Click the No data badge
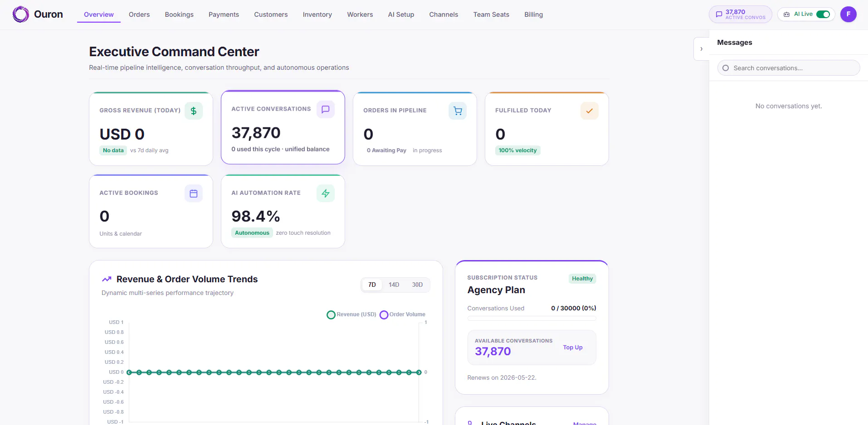Screen dimensions: 868x425 tap(113, 150)
